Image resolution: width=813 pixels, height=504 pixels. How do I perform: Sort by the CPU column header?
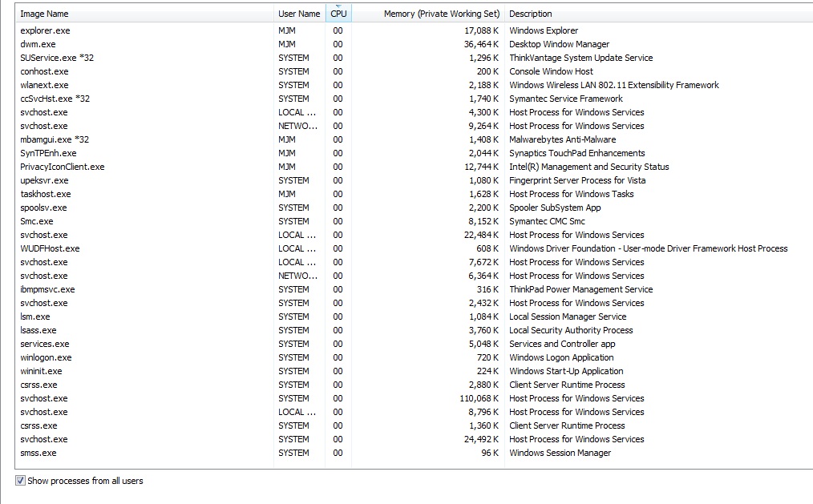coord(338,14)
